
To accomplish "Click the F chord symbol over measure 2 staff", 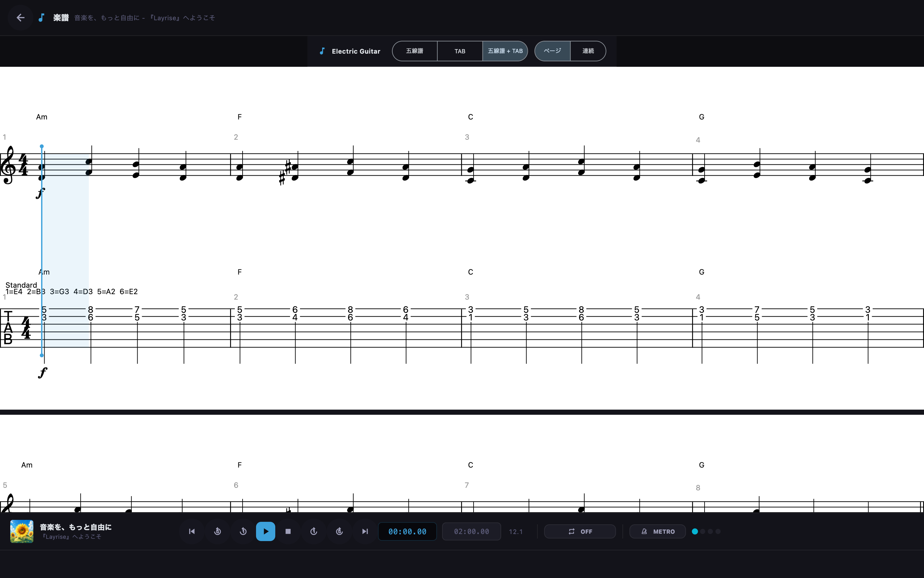I will [x=239, y=117].
